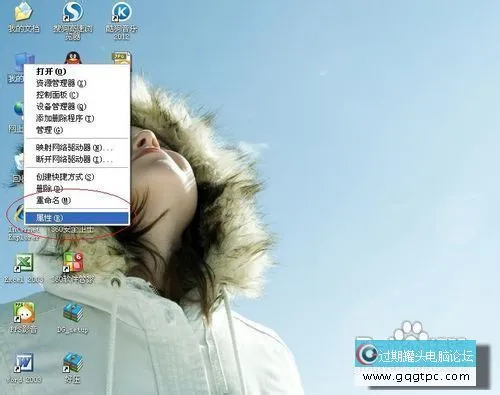Click the Sogou browser label text

(73, 32)
